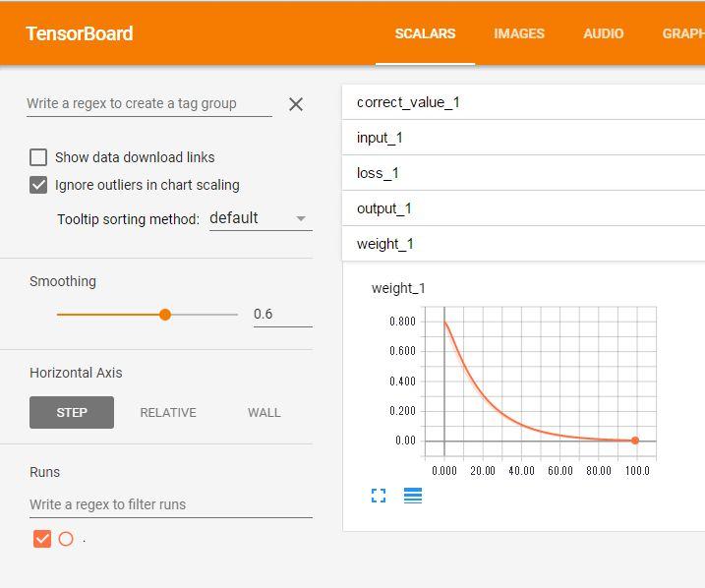The height and width of the screenshot is (588, 705).
Task: Select the run's radio button
Action: [x=66, y=539]
